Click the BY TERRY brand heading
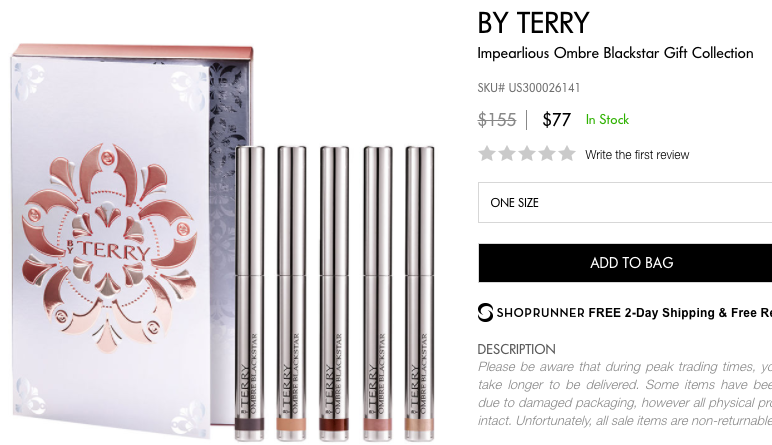This screenshot has width=772, height=445. (533, 23)
